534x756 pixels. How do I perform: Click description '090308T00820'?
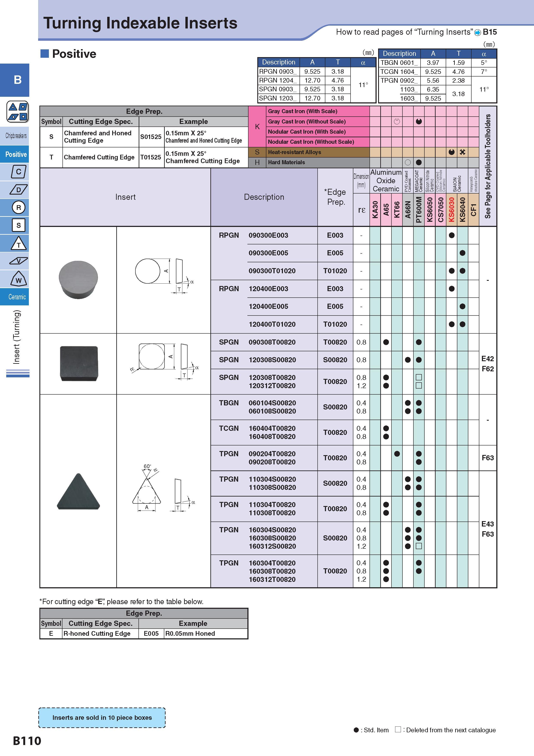point(272,342)
